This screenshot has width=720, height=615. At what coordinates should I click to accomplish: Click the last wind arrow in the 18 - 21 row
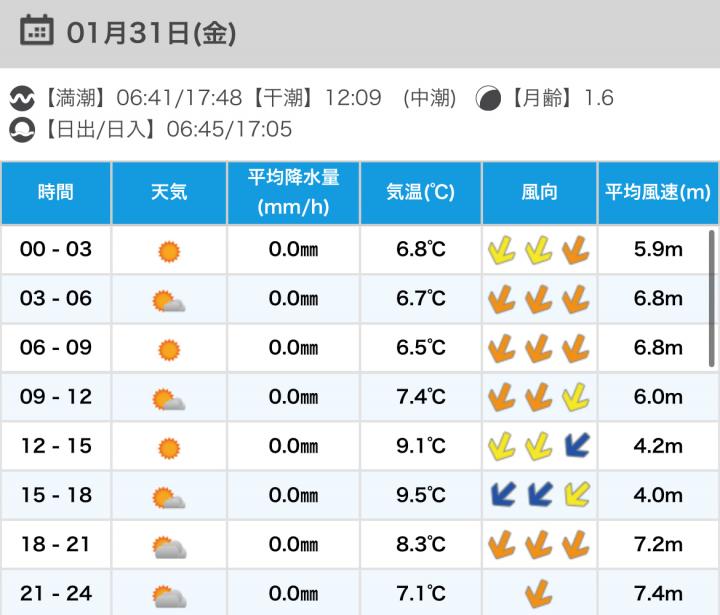point(576,545)
